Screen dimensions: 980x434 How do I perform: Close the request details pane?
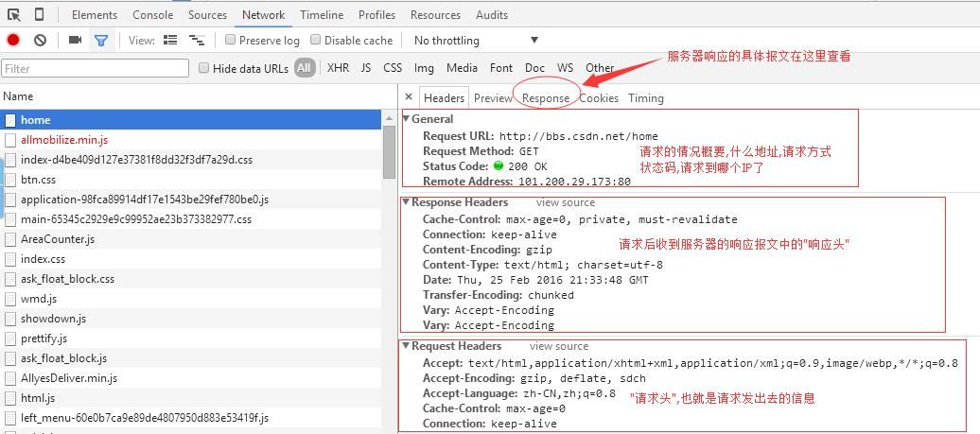pyautogui.click(x=408, y=96)
